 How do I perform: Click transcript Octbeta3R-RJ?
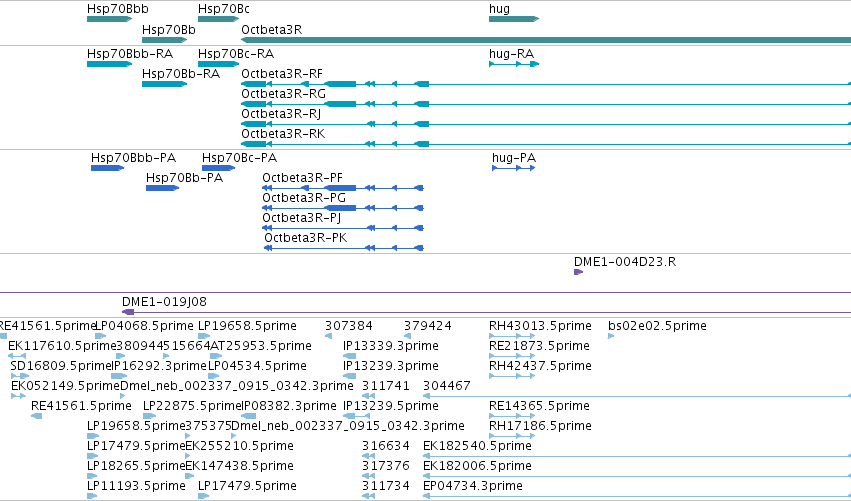pos(281,114)
